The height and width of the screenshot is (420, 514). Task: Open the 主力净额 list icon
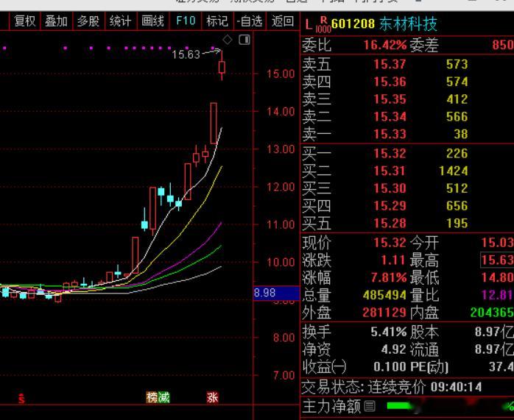370,406
